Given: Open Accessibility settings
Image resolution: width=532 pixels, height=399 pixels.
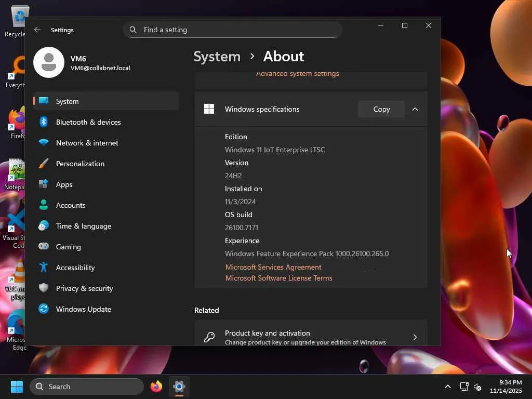Looking at the screenshot, I should (x=106, y=268).
